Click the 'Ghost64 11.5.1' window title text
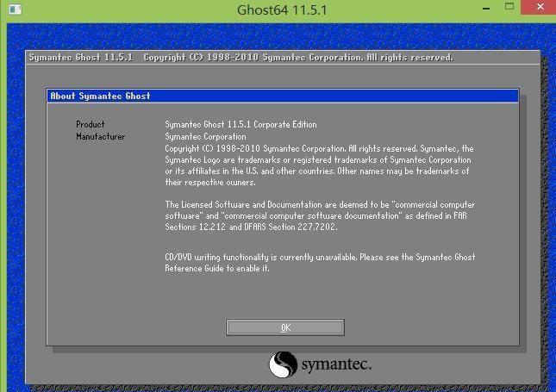Screen dimensions: 556x392 [x=282, y=10]
